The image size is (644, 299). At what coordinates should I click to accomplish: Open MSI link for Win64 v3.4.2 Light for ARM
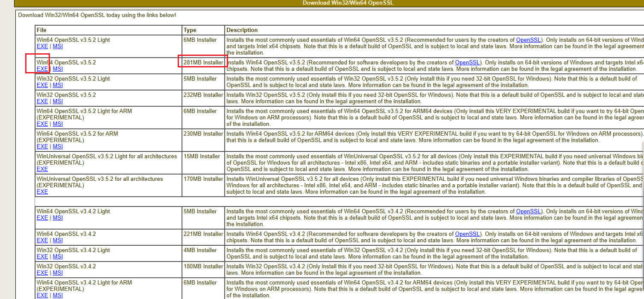58,295
